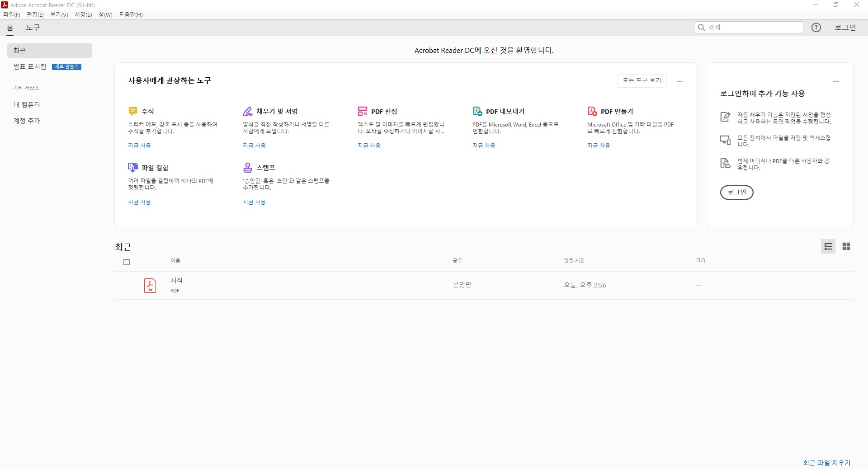Open the 서명(S) menu
Viewport: 868px width, 470px height.
(83, 15)
